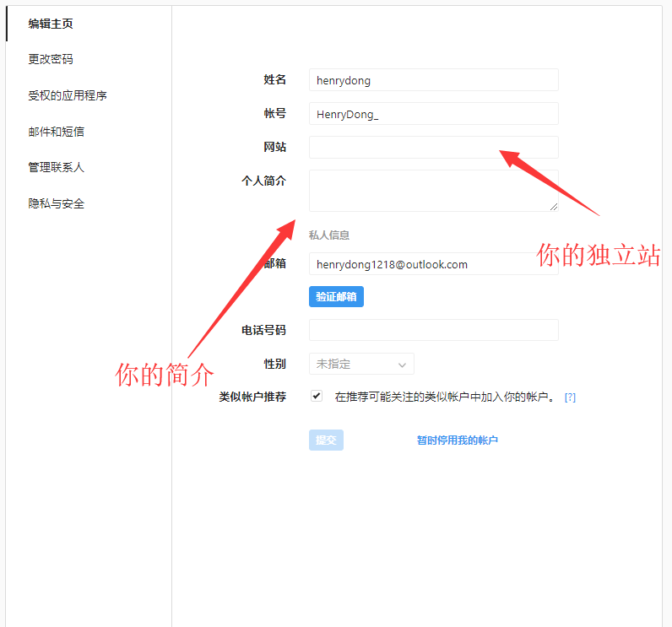672x627 pixels.
Task: Open the 编辑主页 settings tab
Action: [51, 24]
